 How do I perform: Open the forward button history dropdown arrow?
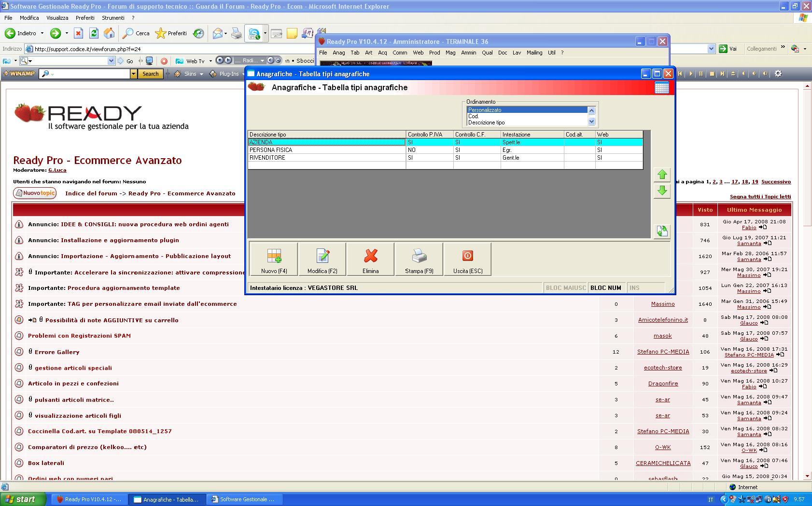[x=67, y=33]
